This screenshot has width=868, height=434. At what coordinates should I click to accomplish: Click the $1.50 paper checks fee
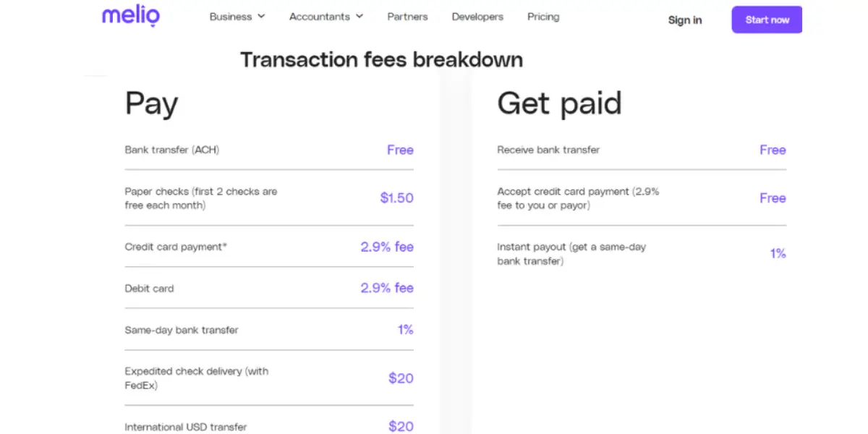pyautogui.click(x=397, y=198)
